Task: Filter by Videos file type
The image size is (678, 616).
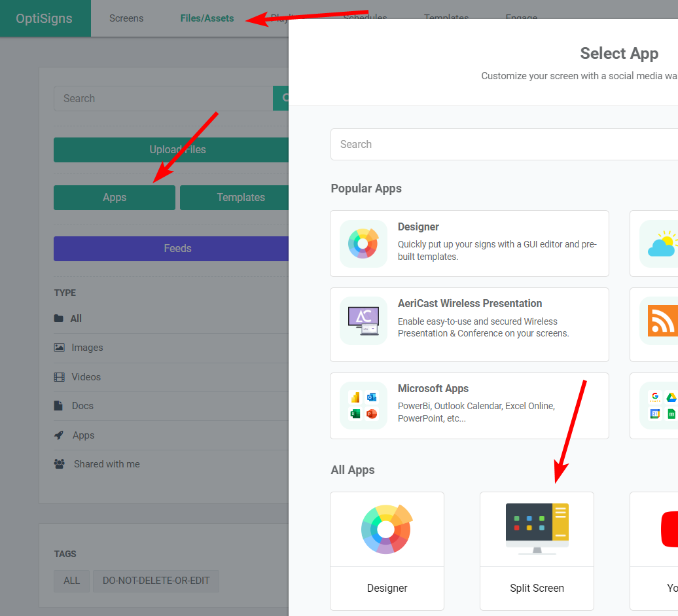Action: pyautogui.click(x=86, y=377)
